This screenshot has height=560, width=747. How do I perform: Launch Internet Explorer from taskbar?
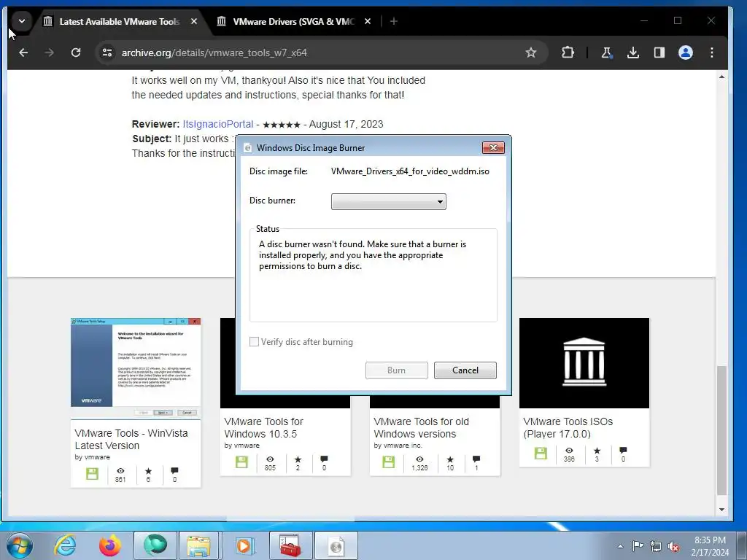pyautogui.click(x=65, y=545)
